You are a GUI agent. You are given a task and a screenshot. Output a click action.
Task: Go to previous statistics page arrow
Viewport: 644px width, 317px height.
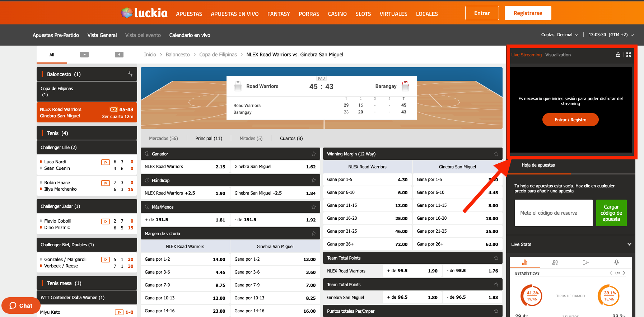click(x=611, y=273)
